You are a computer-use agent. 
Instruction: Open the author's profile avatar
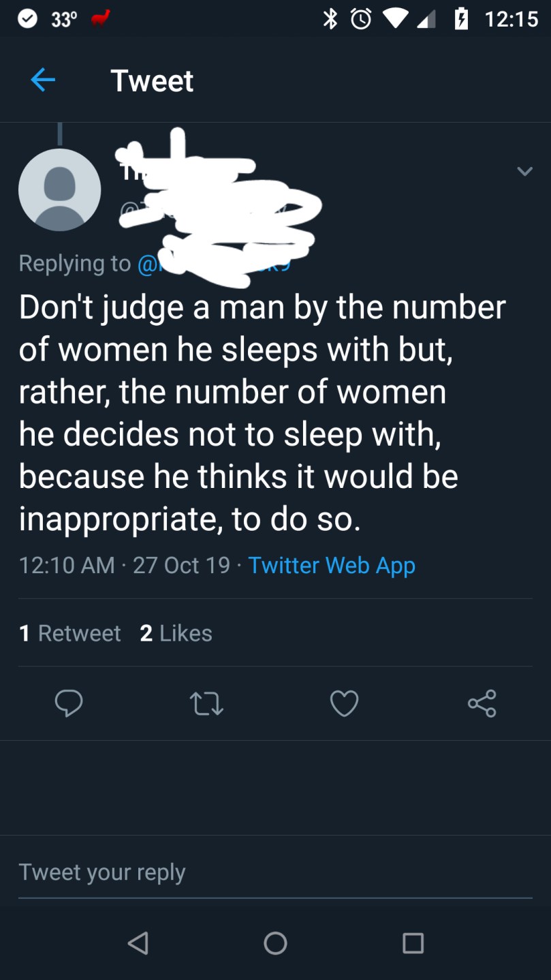[60, 189]
